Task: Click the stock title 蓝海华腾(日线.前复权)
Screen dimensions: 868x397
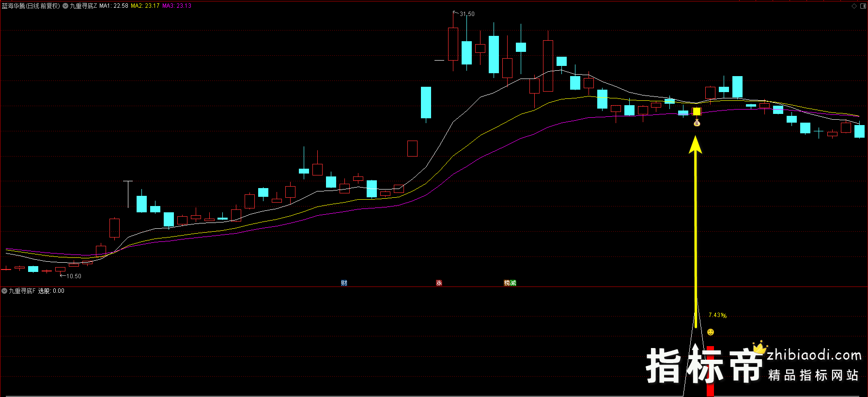Action: (31, 6)
